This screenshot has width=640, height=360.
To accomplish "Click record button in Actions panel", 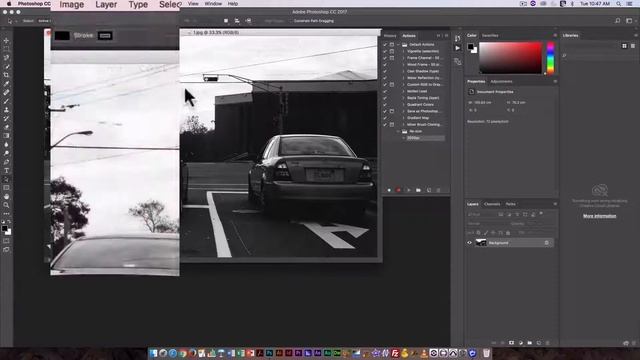I will tap(398, 190).
